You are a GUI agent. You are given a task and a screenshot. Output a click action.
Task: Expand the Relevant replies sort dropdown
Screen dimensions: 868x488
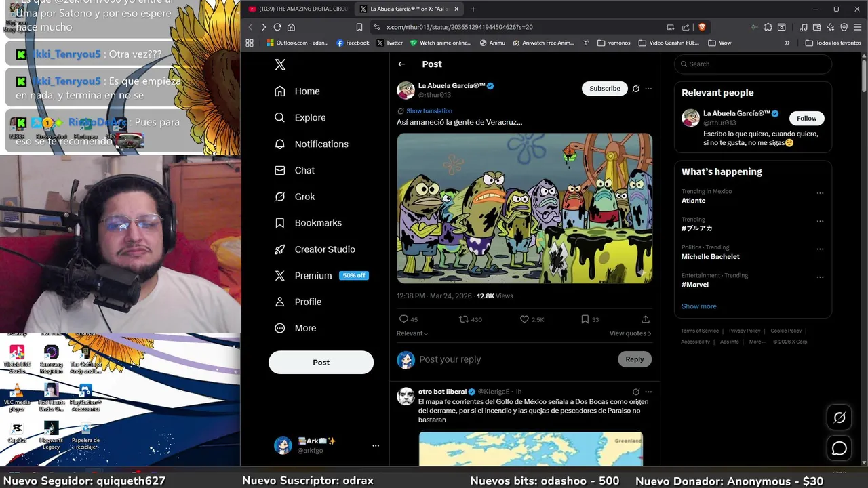[412, 333]
